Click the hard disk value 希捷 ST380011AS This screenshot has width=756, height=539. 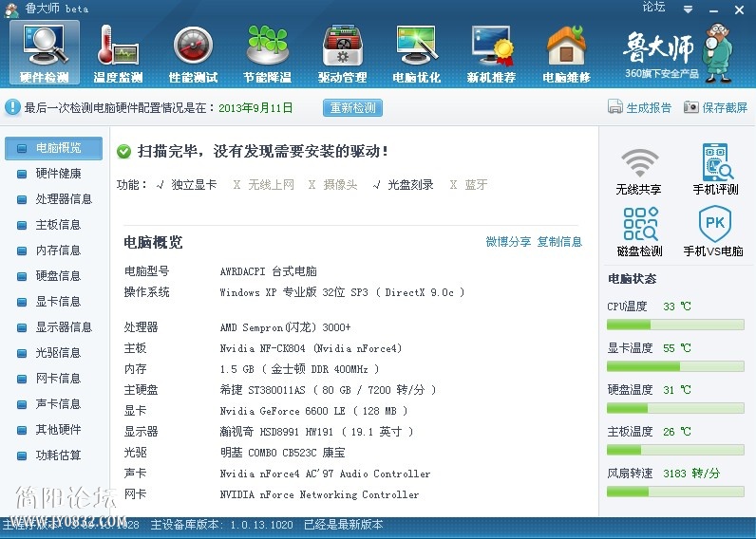coord(328,390)
